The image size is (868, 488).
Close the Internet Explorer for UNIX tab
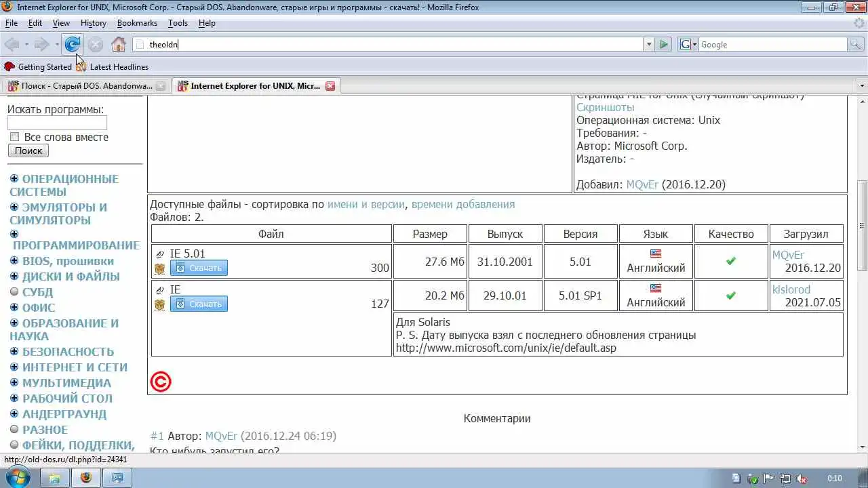330,86
